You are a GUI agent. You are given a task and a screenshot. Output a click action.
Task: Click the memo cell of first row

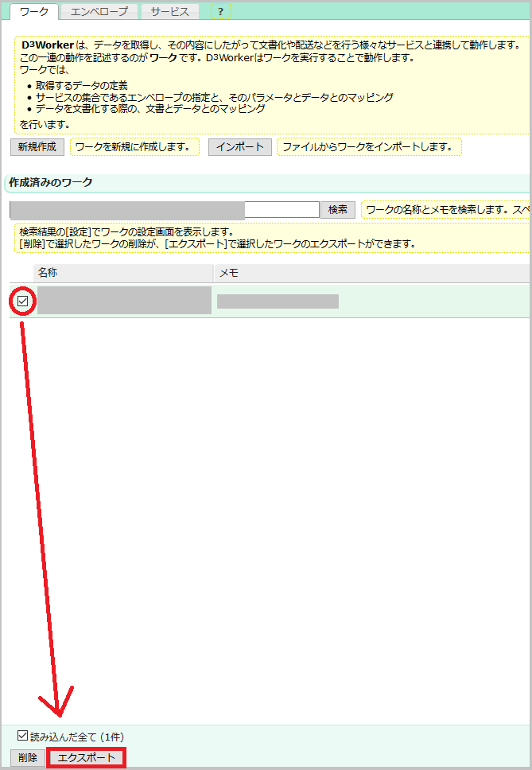278,301
